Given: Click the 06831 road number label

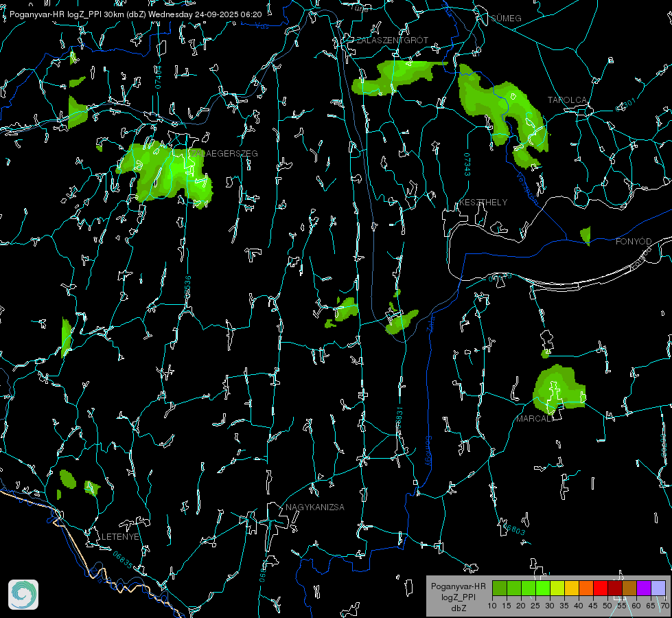Looking at the screenshot, I should pos(399,418).
